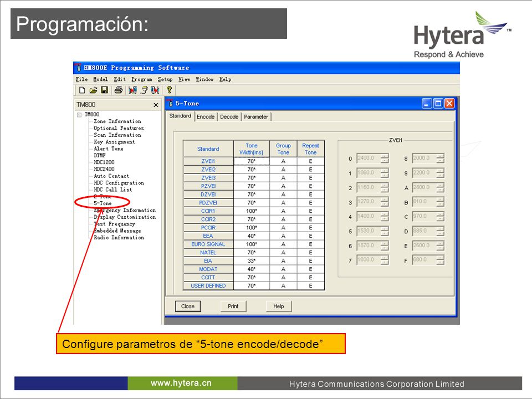Click the New file toolbar icon

coord(82,90)
